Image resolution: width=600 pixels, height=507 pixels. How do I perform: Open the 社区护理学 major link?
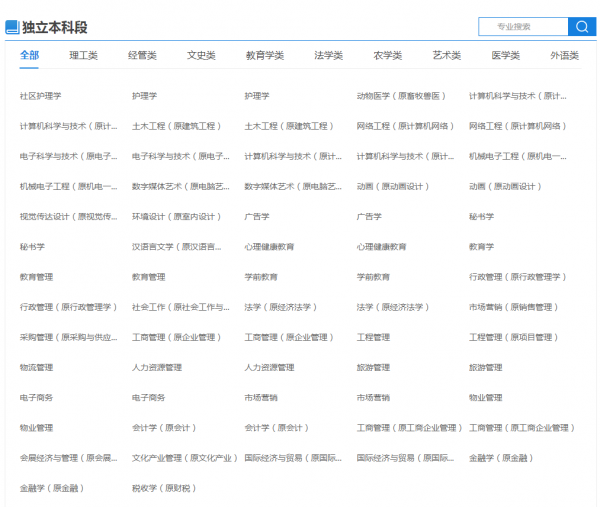point(41,96)
